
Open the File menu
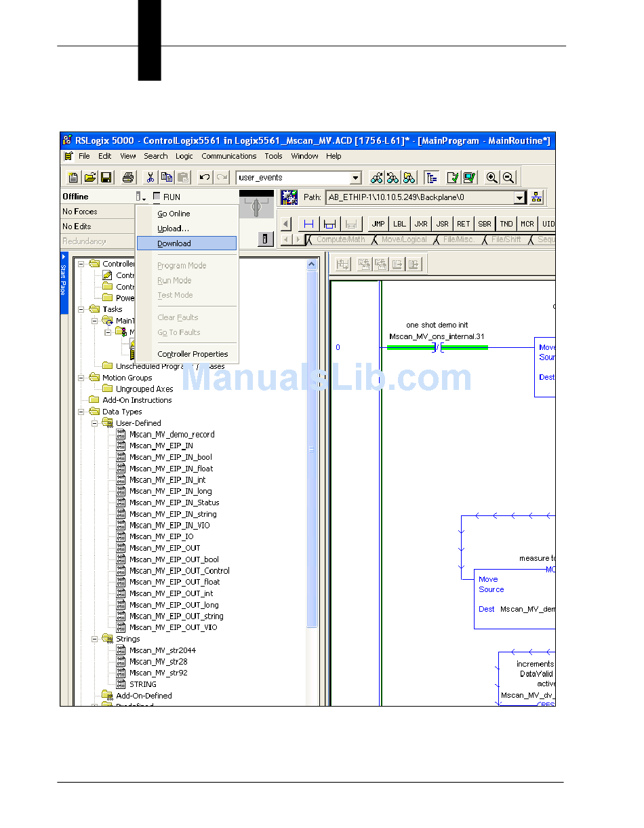(84, 156)
